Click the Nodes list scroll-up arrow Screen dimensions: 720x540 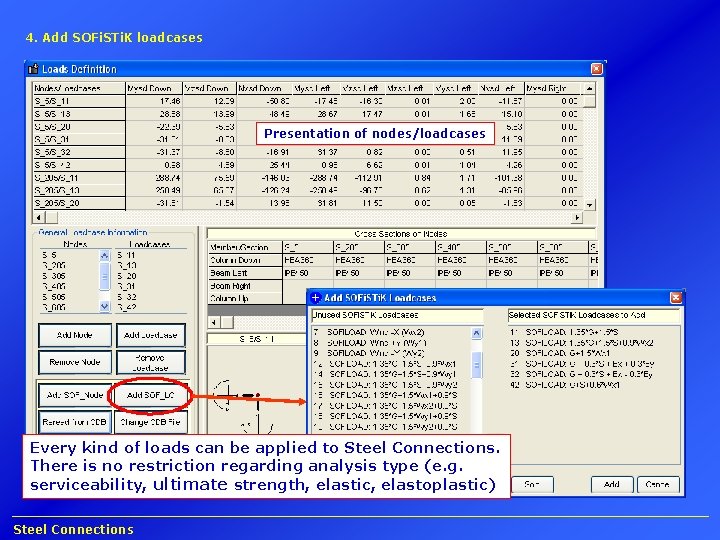coord(105,255)
